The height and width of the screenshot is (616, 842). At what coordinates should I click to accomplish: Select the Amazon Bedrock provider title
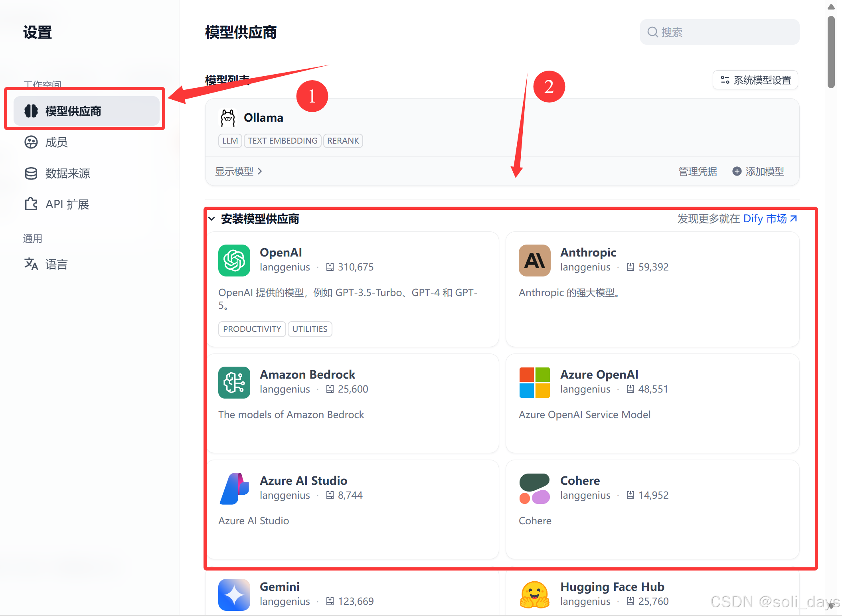(x=307, y=374)
